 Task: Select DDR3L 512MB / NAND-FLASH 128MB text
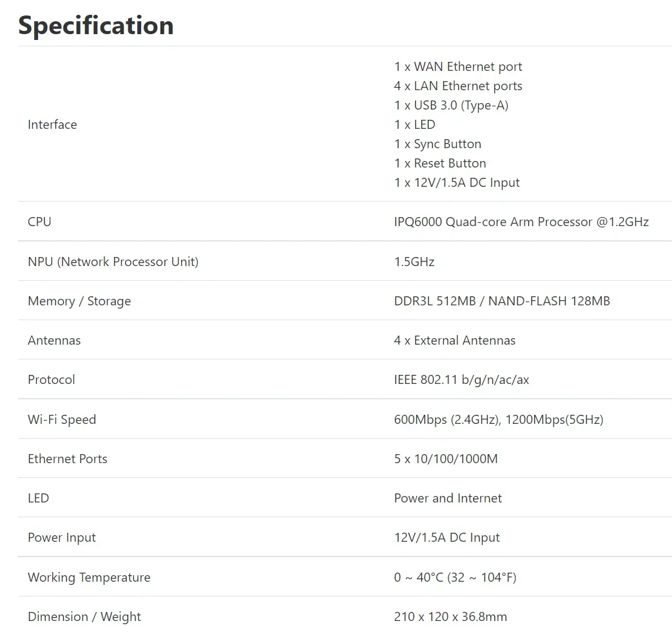[x=502, y=301]
